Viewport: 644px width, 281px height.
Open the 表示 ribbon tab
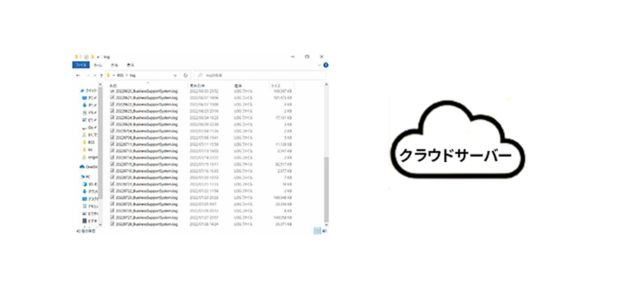tap(130, 65)
